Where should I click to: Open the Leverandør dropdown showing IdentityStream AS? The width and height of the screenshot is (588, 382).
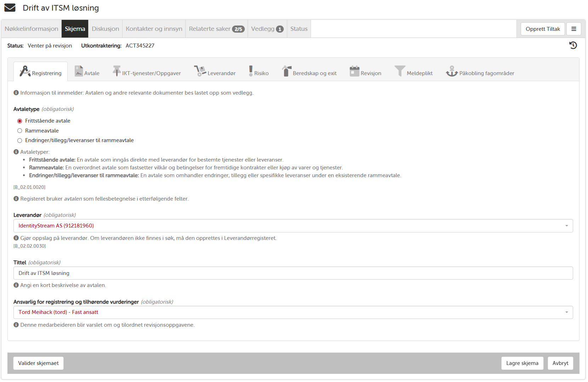tap(566, 225)
